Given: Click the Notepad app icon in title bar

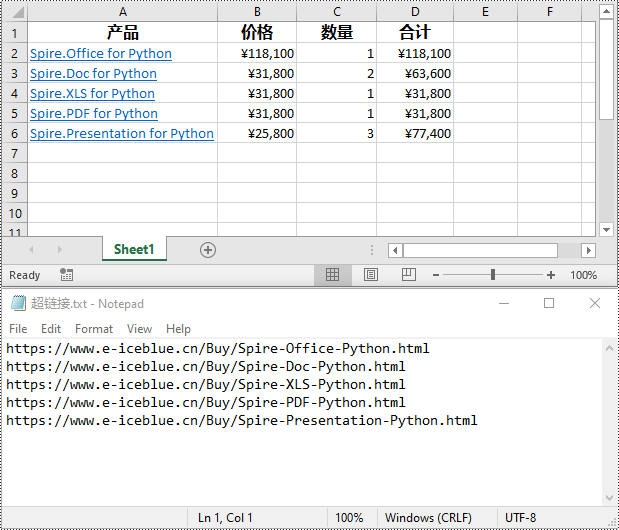Looking at the screenshot, I should (18, 303).
